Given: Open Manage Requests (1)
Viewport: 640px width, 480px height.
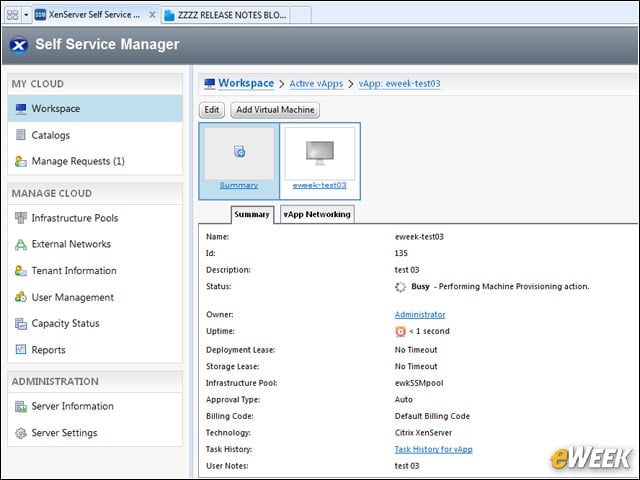Looking at the screenshot, I should pos(95,161).
